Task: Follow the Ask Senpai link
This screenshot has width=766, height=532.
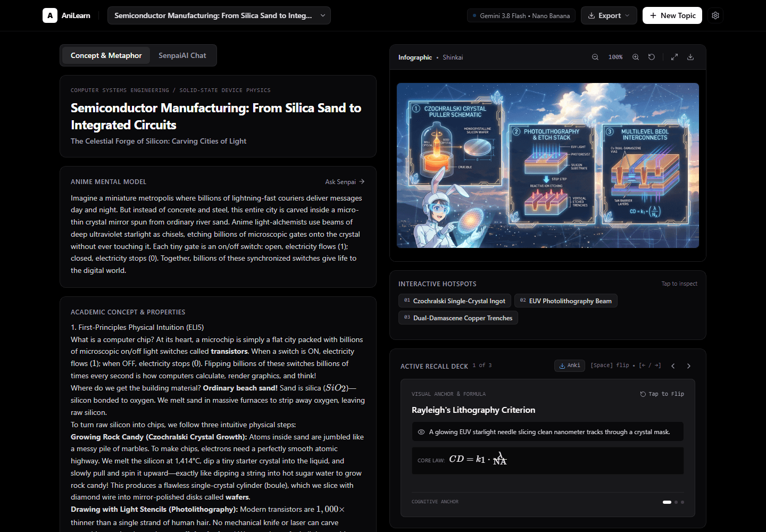Action: coord(345,182)
